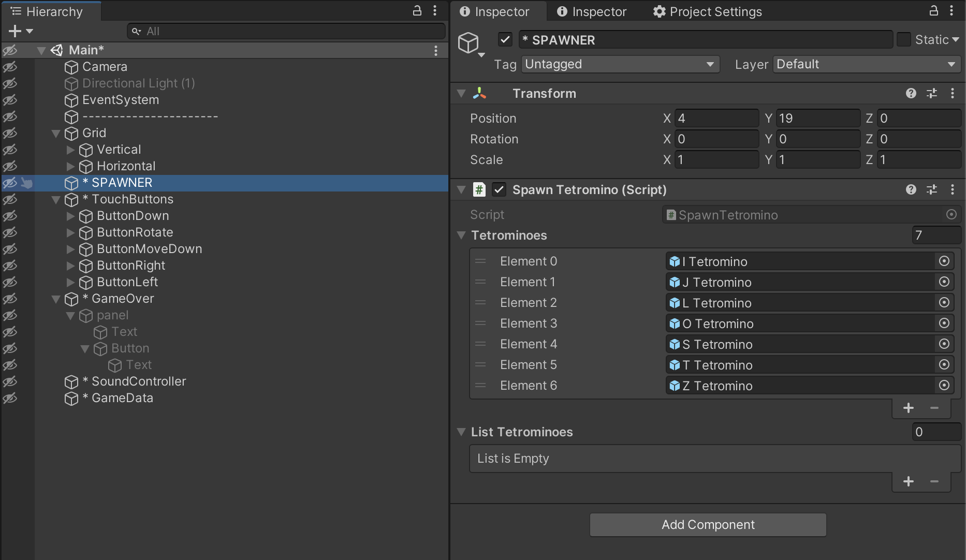The height and width of the screenshot is (560, 966).
Task: Click the SpawnTetromino script object picker
Action: click(952, 214)
